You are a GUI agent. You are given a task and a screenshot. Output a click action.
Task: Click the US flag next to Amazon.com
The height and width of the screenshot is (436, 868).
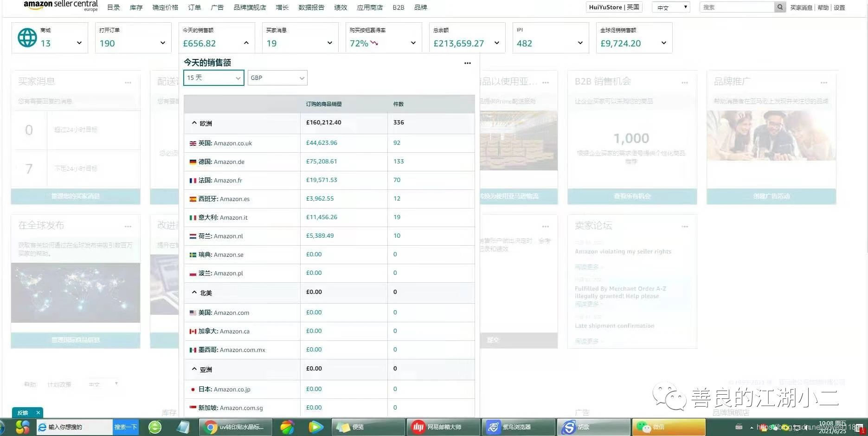click(x=193, y=313)
